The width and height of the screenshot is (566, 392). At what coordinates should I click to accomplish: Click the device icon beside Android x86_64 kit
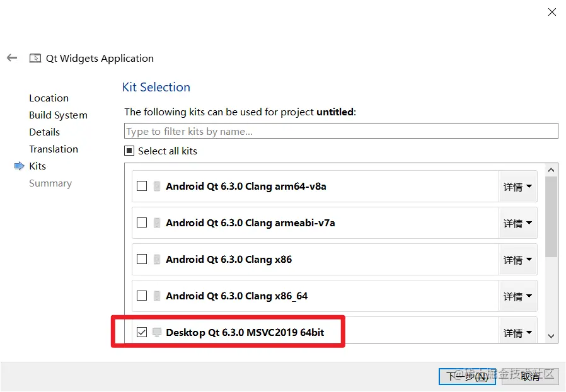(x=157, y=296)
